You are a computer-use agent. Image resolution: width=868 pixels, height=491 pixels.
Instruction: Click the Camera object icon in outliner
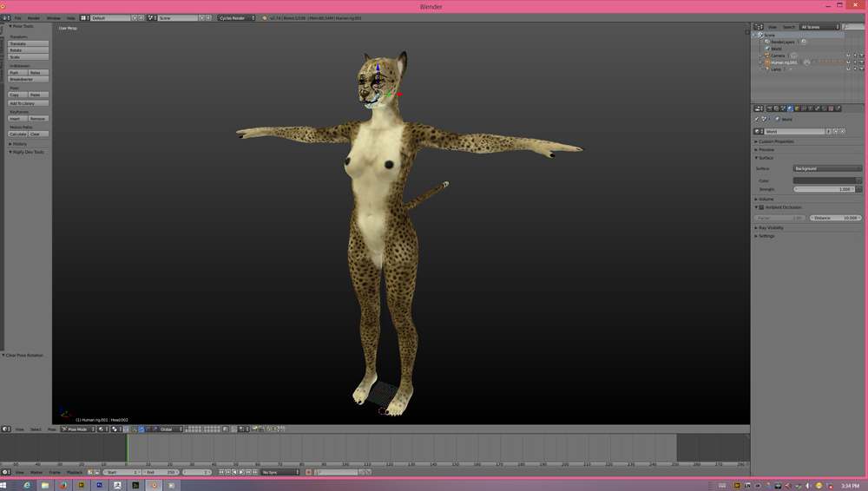[x=767, y=56]
